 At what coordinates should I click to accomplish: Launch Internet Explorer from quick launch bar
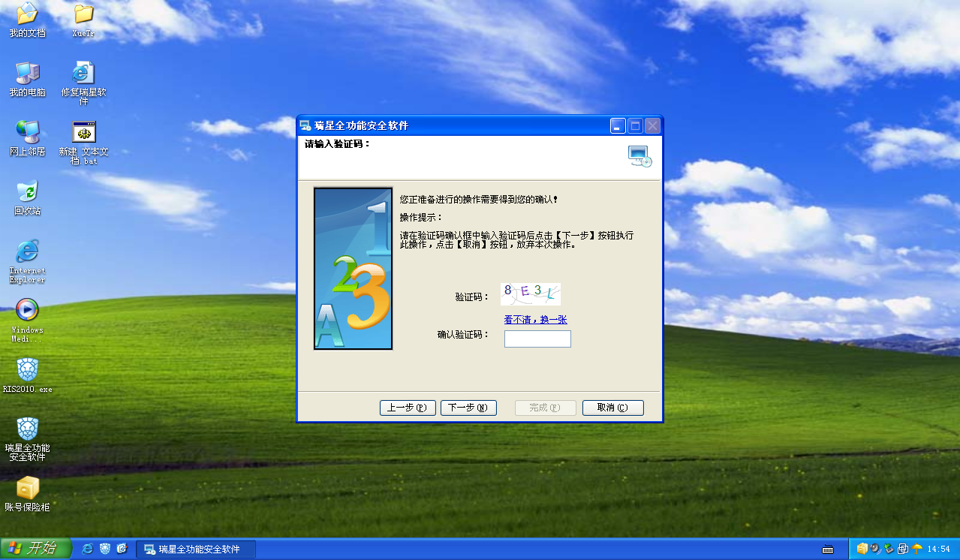click(88, 549)
